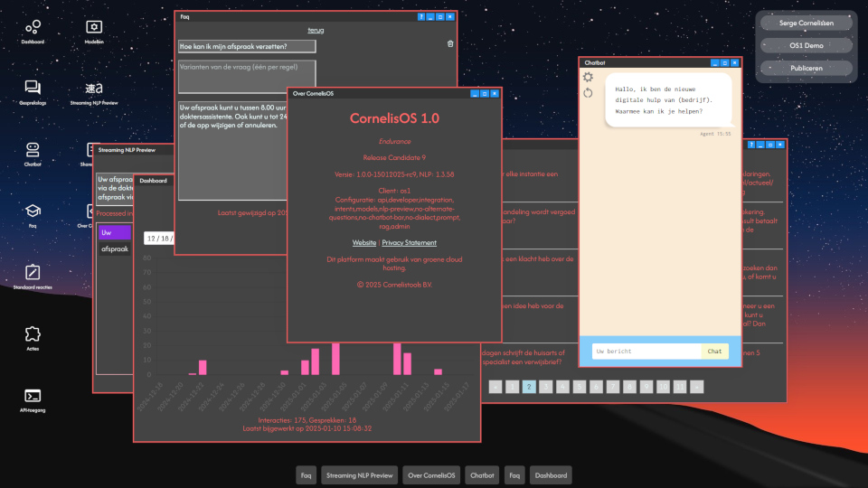This screenshot has height=488, width=868.
Task: Click help icon in the Faq list window
Action: tap(750, 145)
